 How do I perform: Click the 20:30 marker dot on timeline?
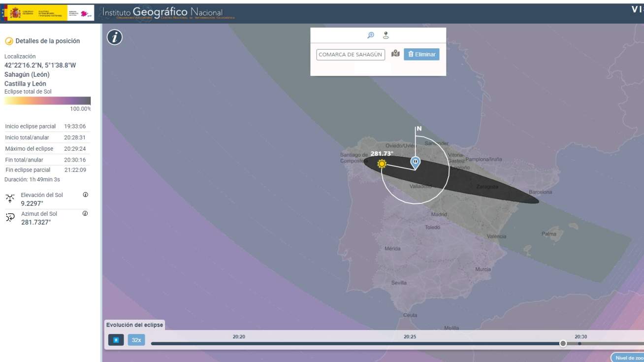click(580, 343)
